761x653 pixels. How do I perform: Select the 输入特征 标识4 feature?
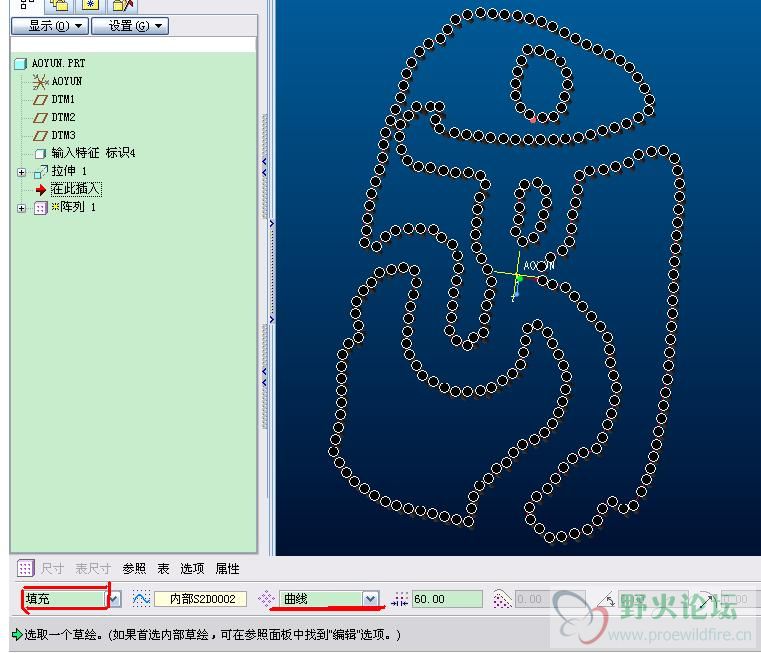(85, 153)
